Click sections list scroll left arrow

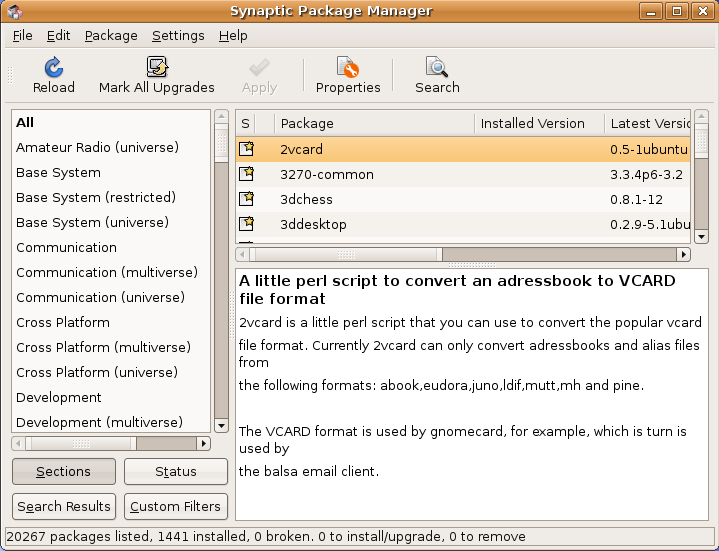click(x=18, y=443)
